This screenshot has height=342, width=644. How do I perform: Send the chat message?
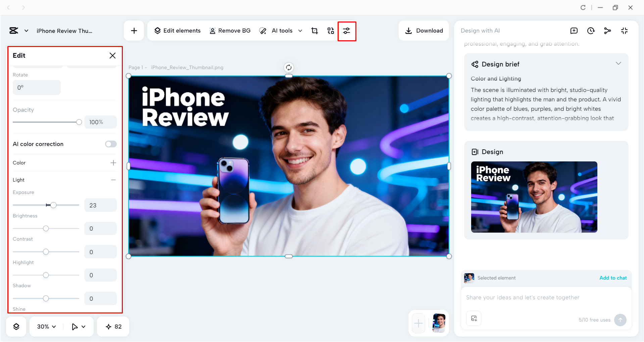pos(620,320)
